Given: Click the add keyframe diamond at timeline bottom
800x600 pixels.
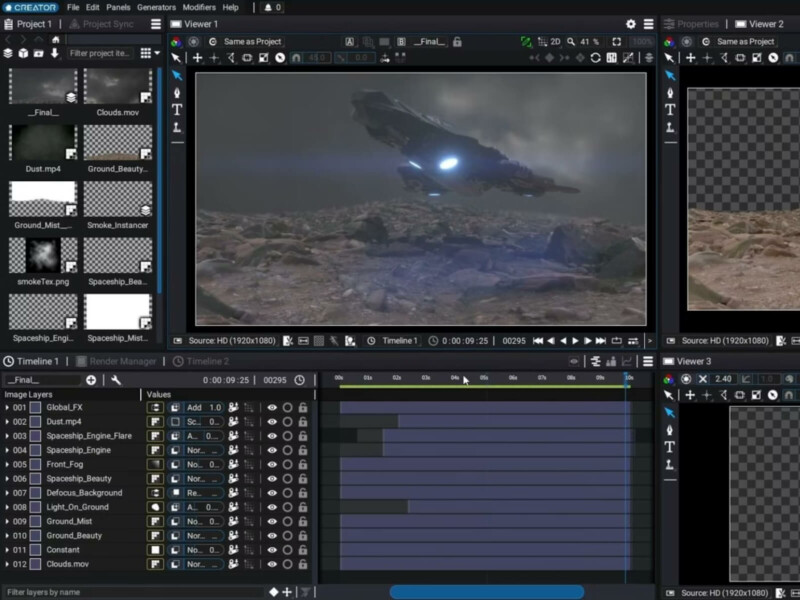Looking at the screenshot, I should coord(273,592).
